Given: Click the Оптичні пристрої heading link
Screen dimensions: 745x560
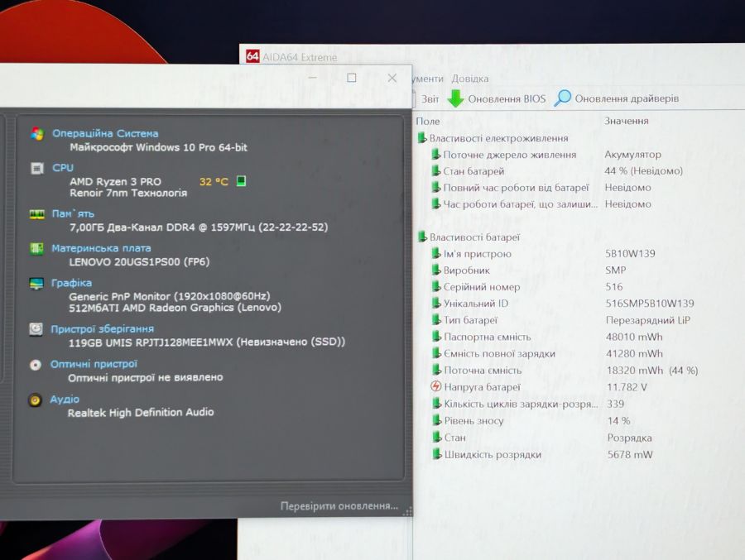Looking at the screenshot, I should pos(94,364).
